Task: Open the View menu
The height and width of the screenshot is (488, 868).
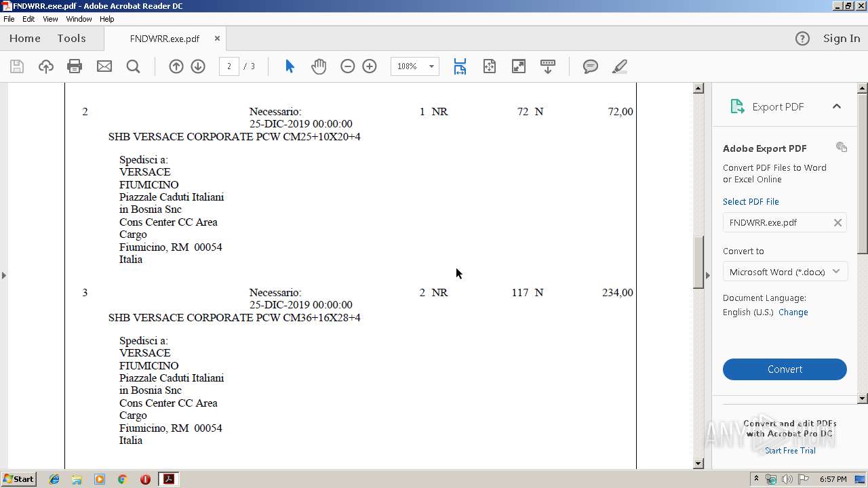Action: tap(51, 19)
